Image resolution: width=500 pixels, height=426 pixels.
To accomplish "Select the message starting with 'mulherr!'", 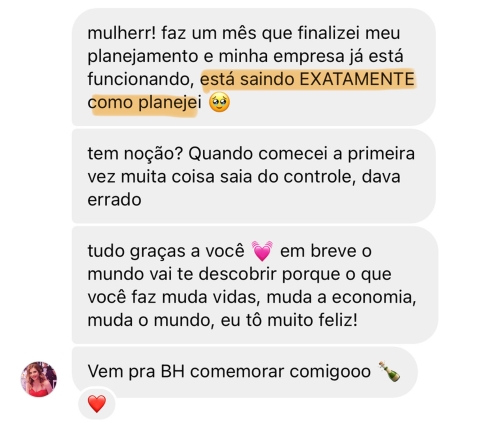I will [254, 67].
